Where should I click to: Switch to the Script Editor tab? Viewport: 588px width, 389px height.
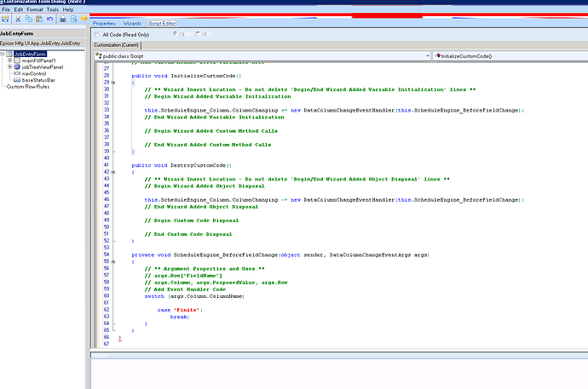(162, 23)
